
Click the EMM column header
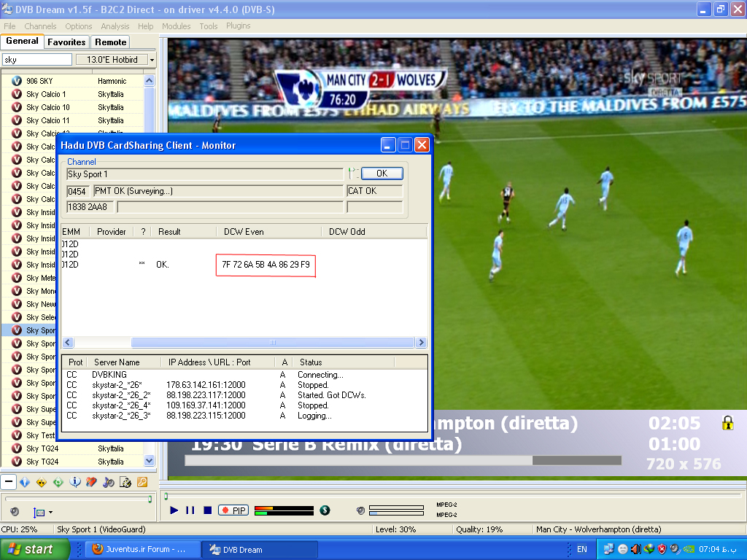pyautogui.click(x=74, y=232)
